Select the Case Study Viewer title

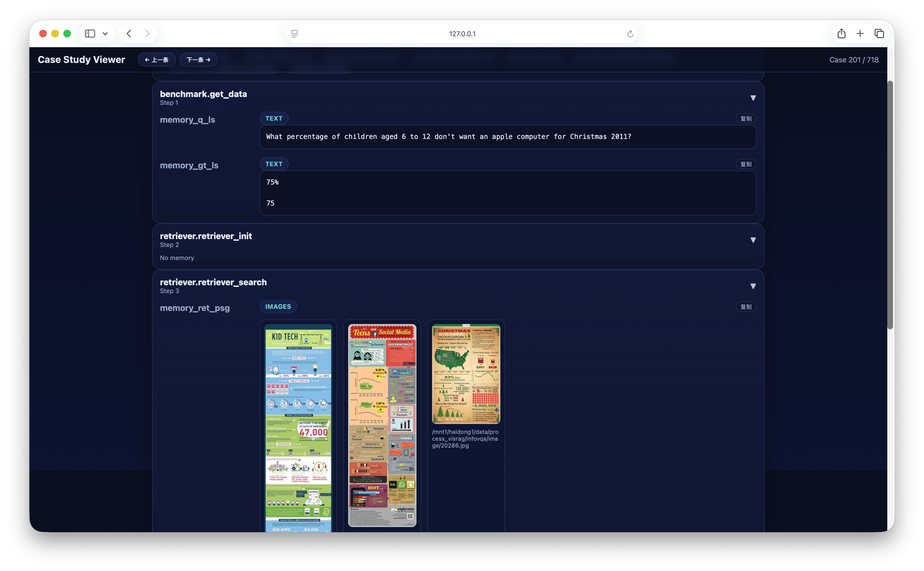click(x=82, y=60)
